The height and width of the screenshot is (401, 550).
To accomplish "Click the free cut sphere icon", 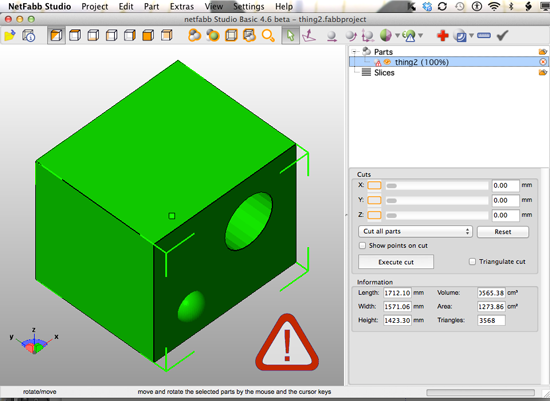I will pos(385,35).
